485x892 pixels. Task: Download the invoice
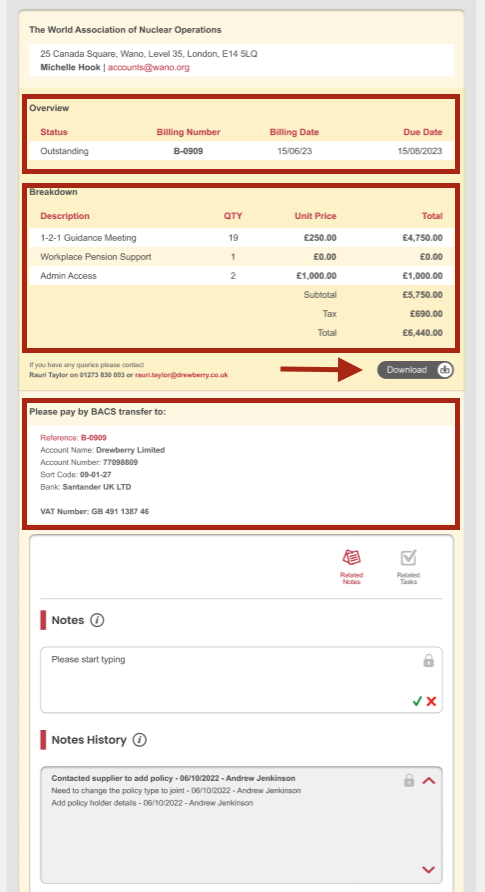click(x=416, y=370)
